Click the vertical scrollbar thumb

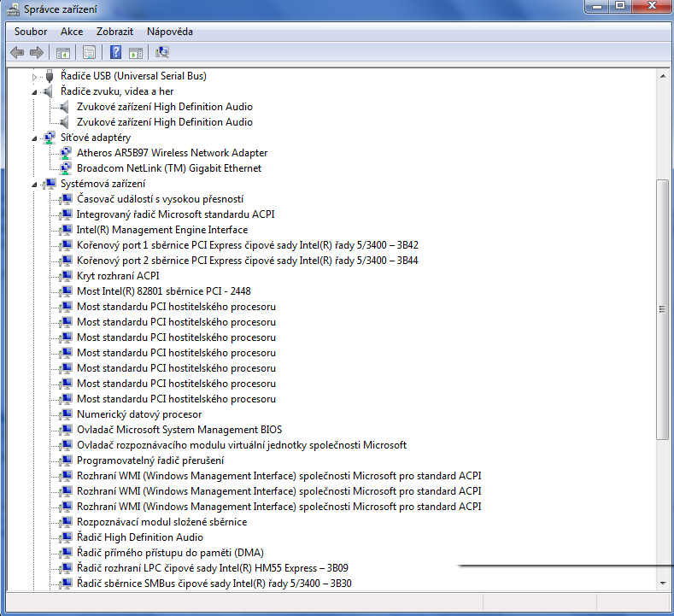662,309
